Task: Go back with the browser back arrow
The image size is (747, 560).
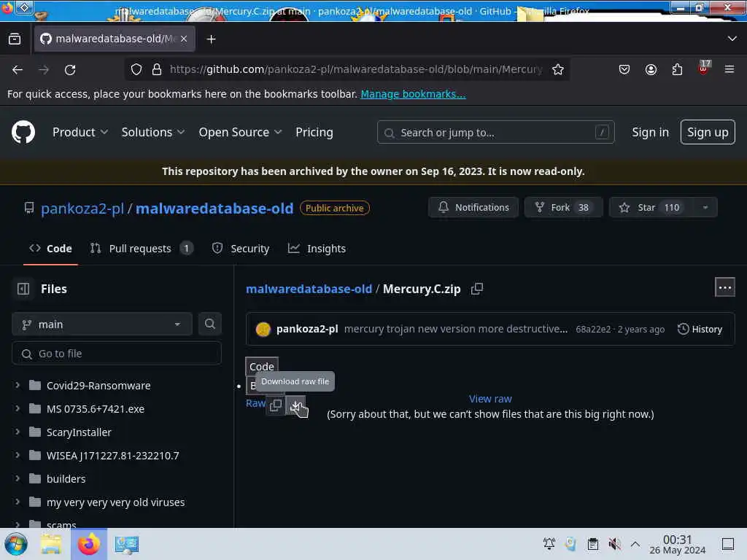Action: click(18, 69)
